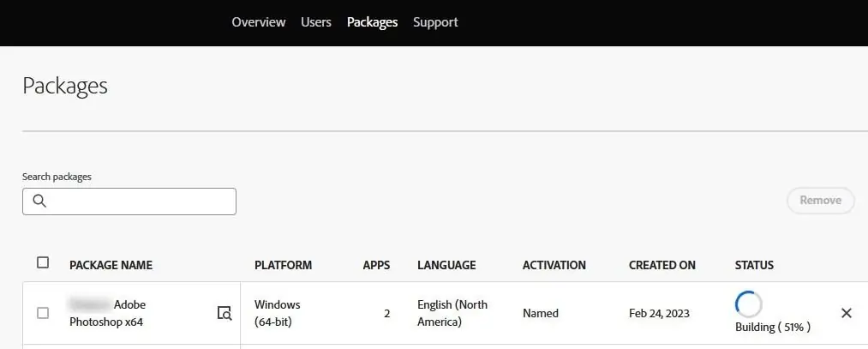
Task: Click the ACTIVATION column header
Action: [554, 265]
